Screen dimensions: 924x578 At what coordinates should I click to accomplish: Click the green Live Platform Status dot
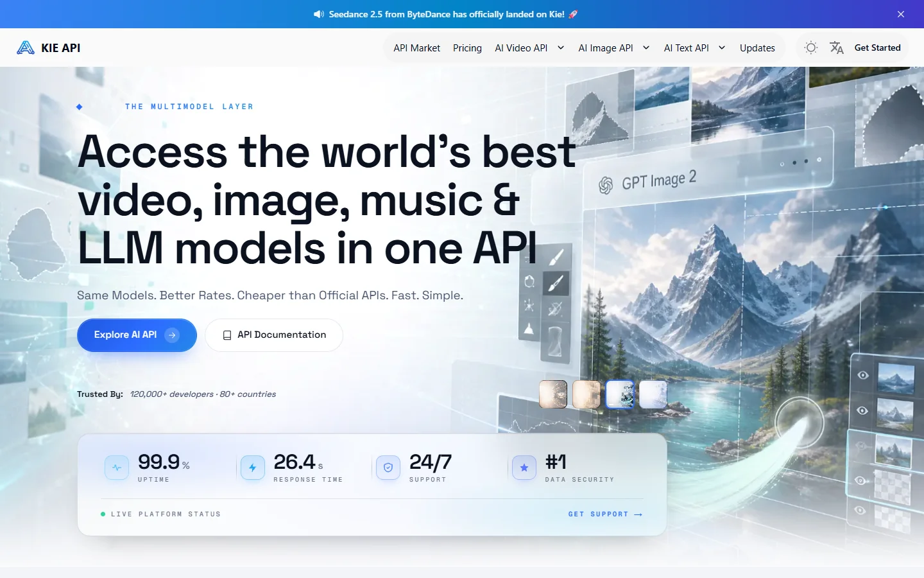coord(103,514)
